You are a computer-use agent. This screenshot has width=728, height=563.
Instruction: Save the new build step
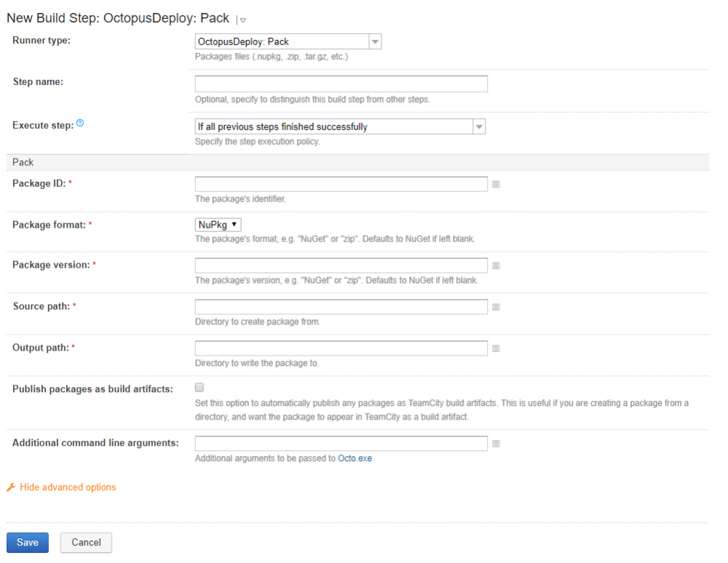tap(28, 543)
